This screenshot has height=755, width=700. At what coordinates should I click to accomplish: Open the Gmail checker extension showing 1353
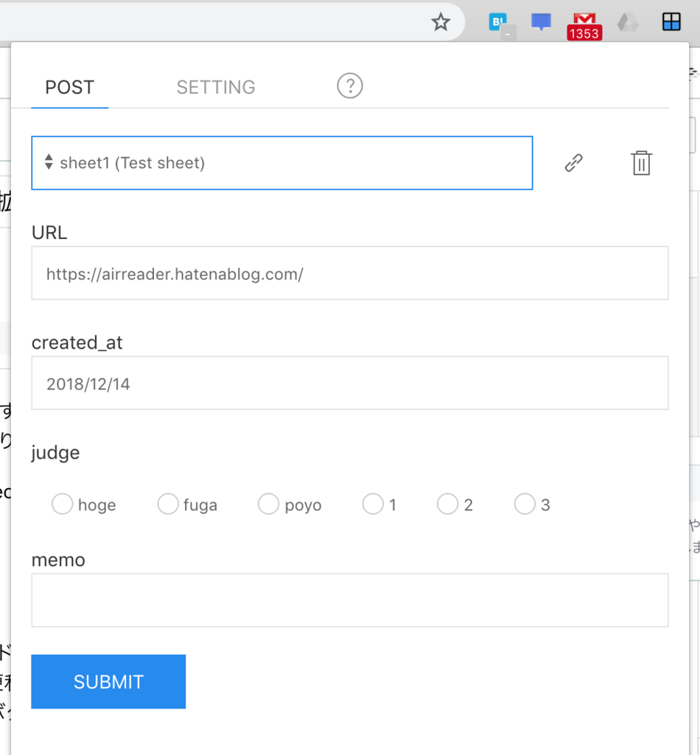point(584,26)
